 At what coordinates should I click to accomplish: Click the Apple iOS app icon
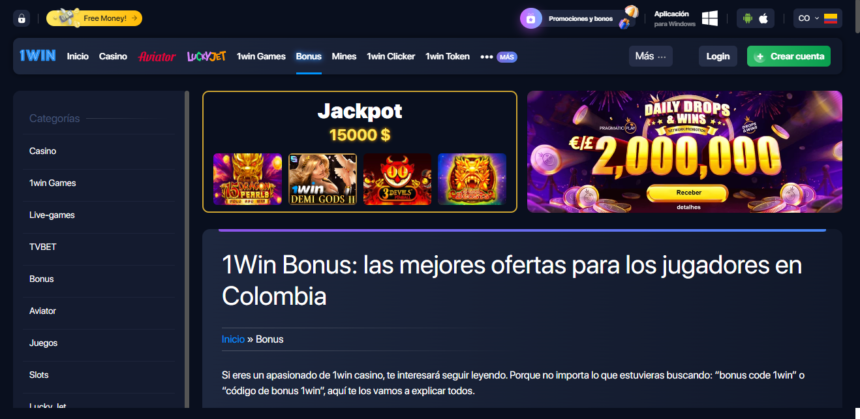click(763, 18)
